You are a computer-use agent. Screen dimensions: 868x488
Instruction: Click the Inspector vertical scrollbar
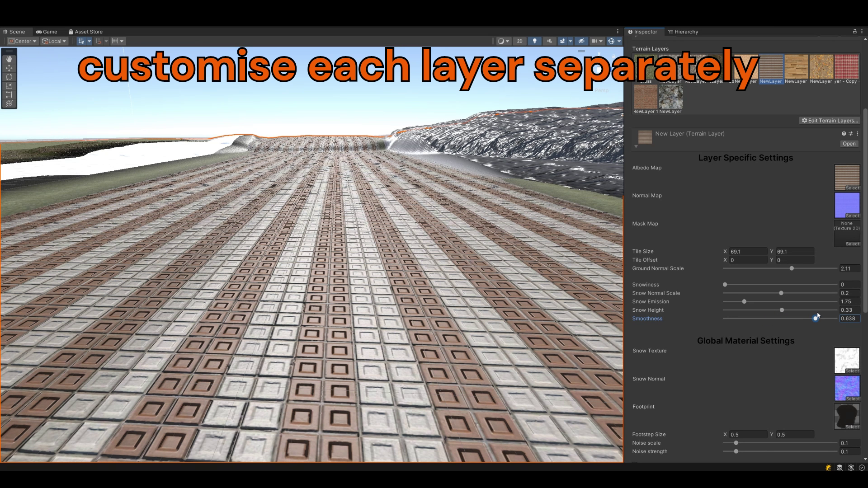pos(865,210)
